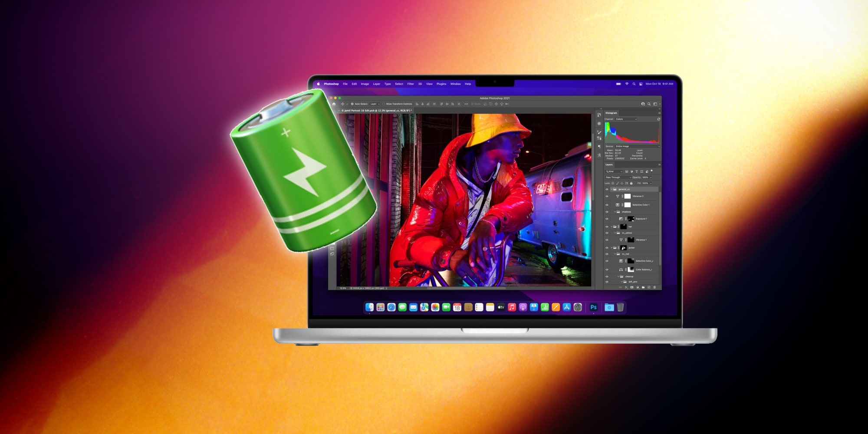Refresh the histogram with the refresh icon

658,119
